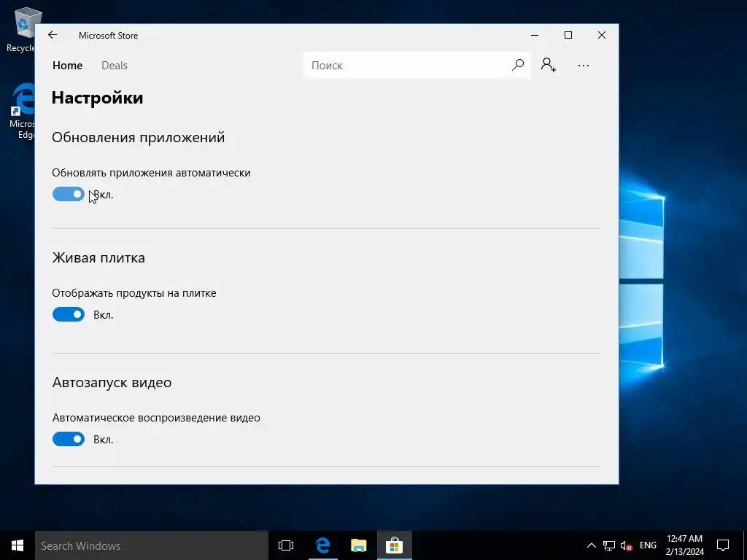Viewport: 747px width, 560px height.
Task: Click the Search Windows taskbar box
Action: (x=152, y=545)
